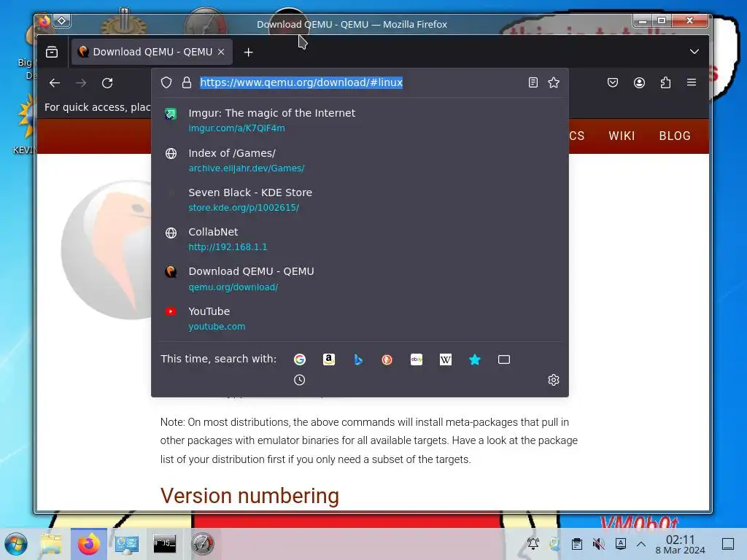Open the extensions puzzle icon
The height and width of the screenshot is (560, 747).
665,83
